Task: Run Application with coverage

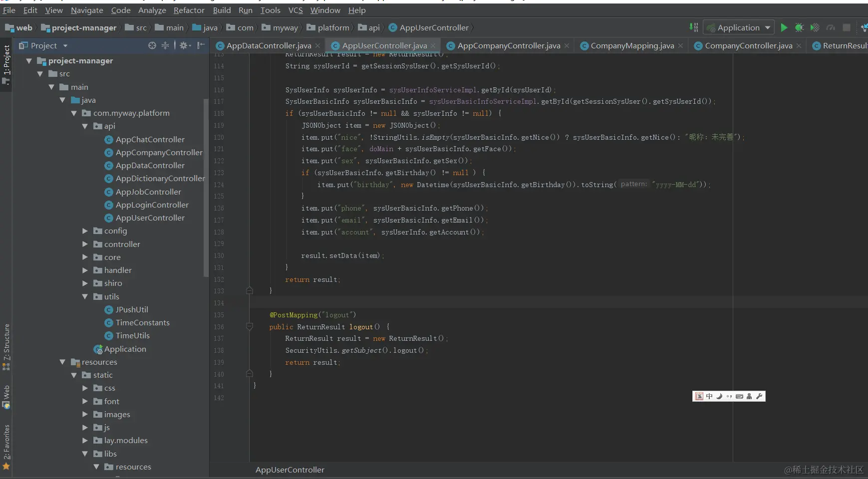Action: point(815,27)
